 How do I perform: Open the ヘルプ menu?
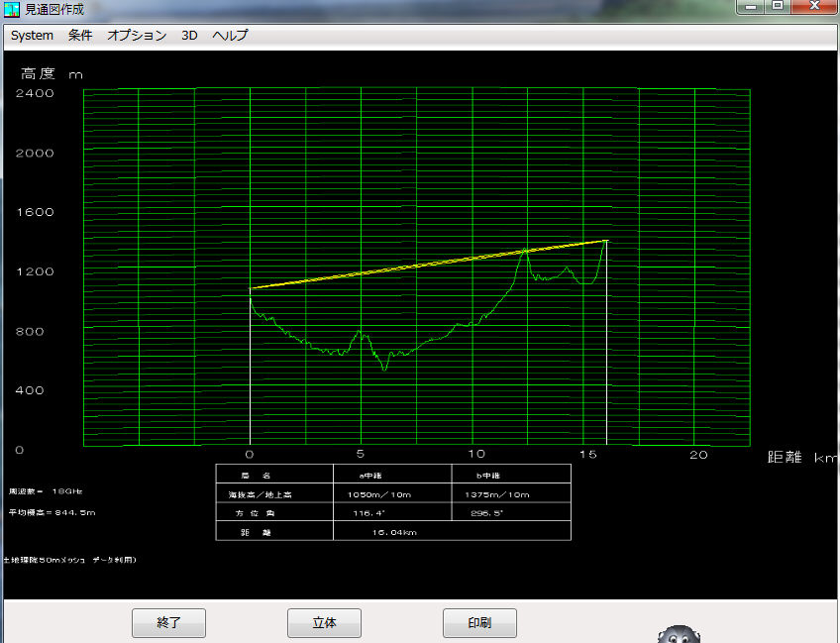coord(230,35)
